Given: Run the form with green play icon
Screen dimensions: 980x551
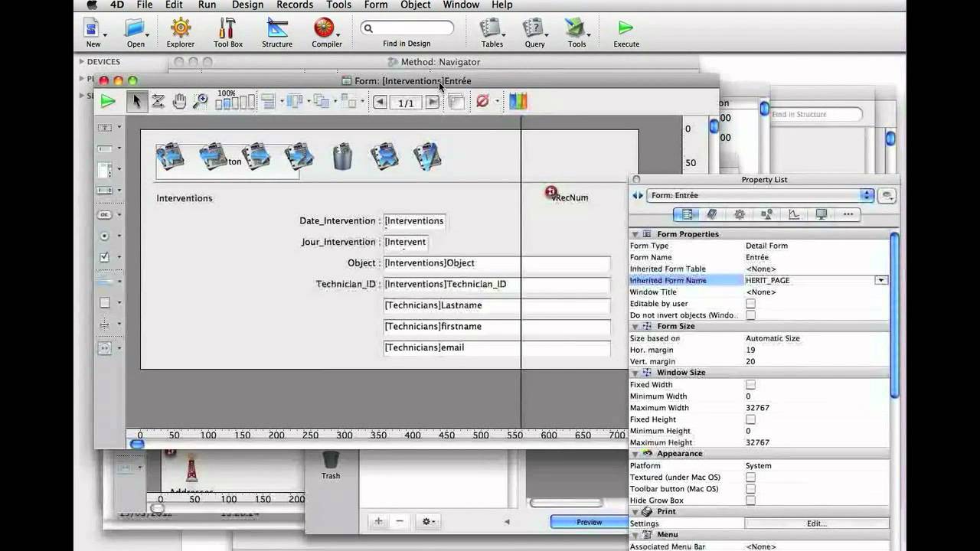Looking at the screenshot, I should click(x=108, y=101).
